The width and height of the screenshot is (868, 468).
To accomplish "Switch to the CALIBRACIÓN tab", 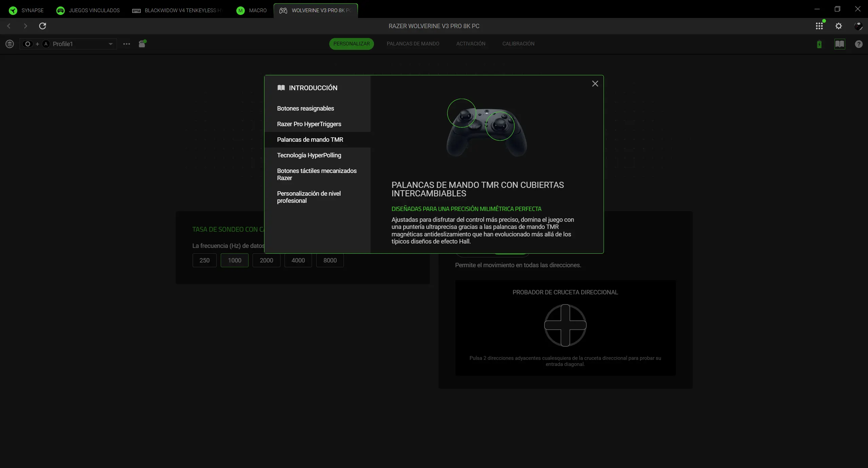I will tap(518, 43).
